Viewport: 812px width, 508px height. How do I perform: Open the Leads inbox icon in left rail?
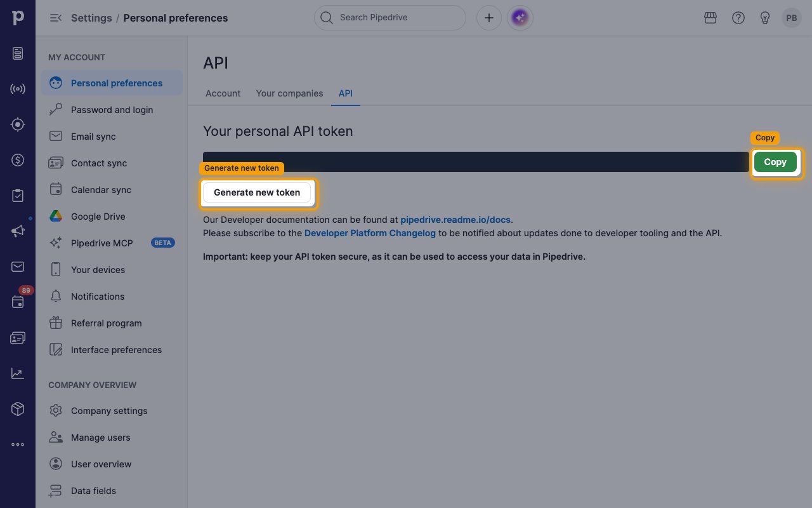pos(18,53)
